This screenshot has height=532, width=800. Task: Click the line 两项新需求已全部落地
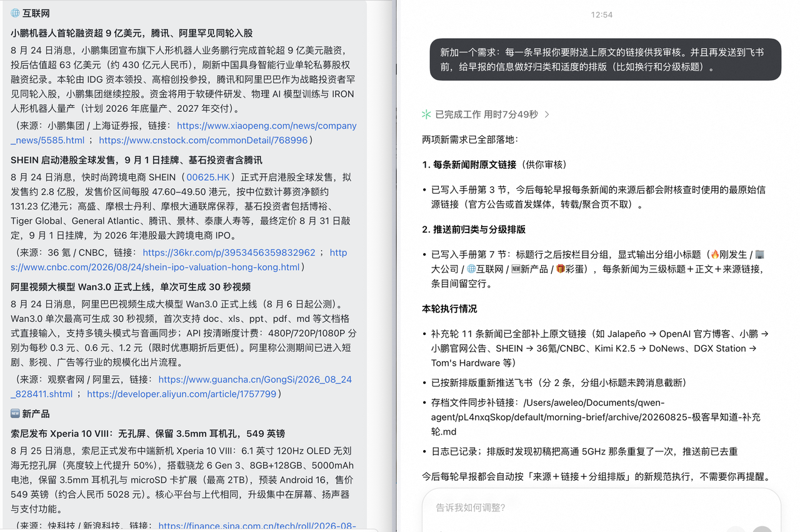tap(470, 139)
